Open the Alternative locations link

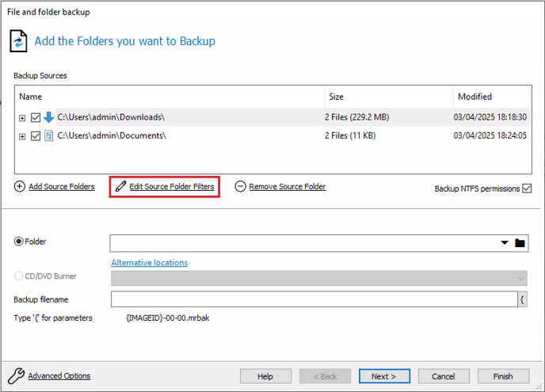(150, 263)
